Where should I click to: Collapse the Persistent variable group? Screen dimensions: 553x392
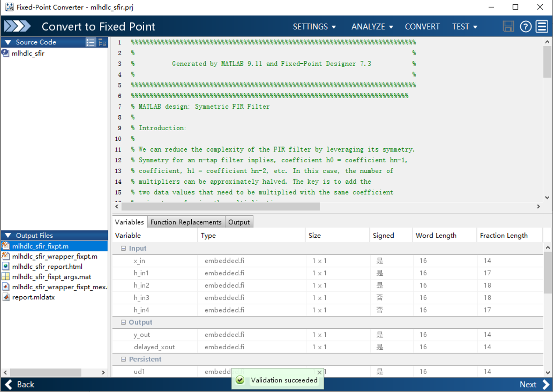124,359
